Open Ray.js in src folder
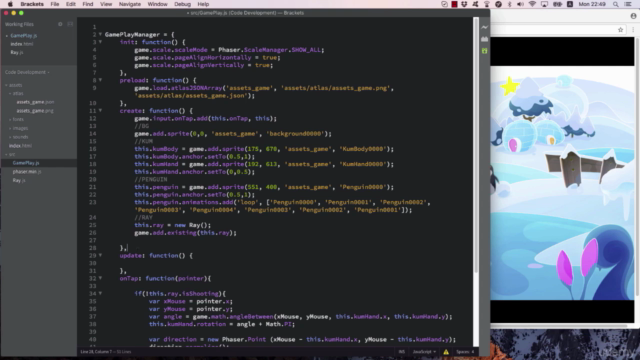This screenshot has width=640, height=360. pos(19,180)
